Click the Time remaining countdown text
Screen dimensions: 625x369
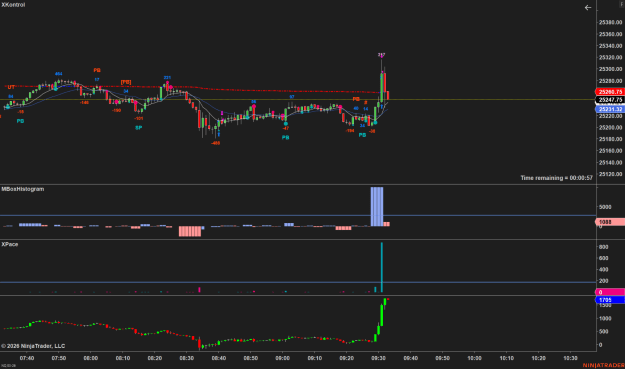pos(556,178)
